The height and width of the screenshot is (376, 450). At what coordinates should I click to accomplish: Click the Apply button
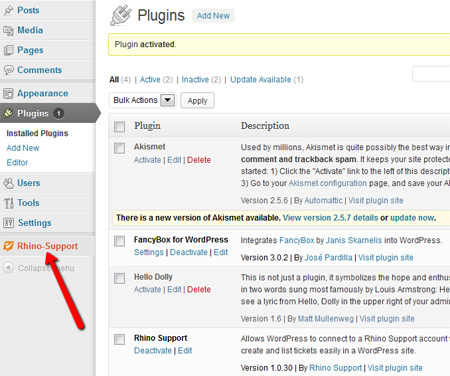click(x=197, y=101)
